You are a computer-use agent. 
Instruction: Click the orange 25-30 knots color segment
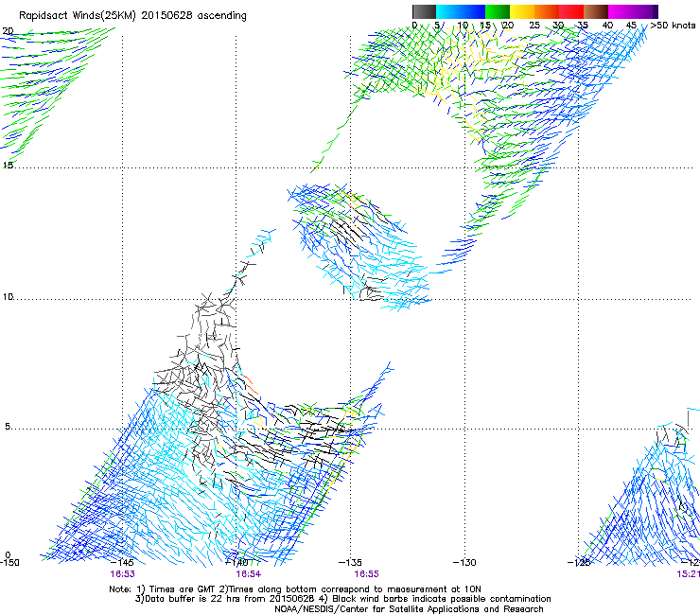[547, 11]
